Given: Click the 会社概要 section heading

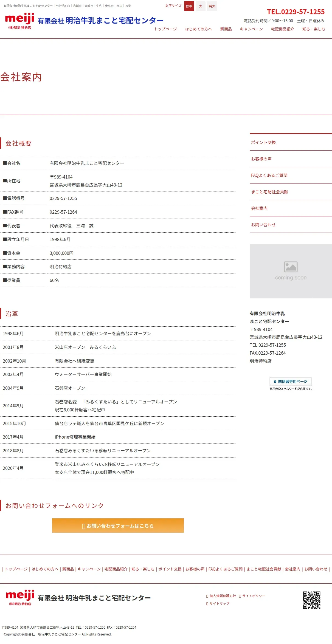Looking at the screenshot, I should click(x=18, y=143).
